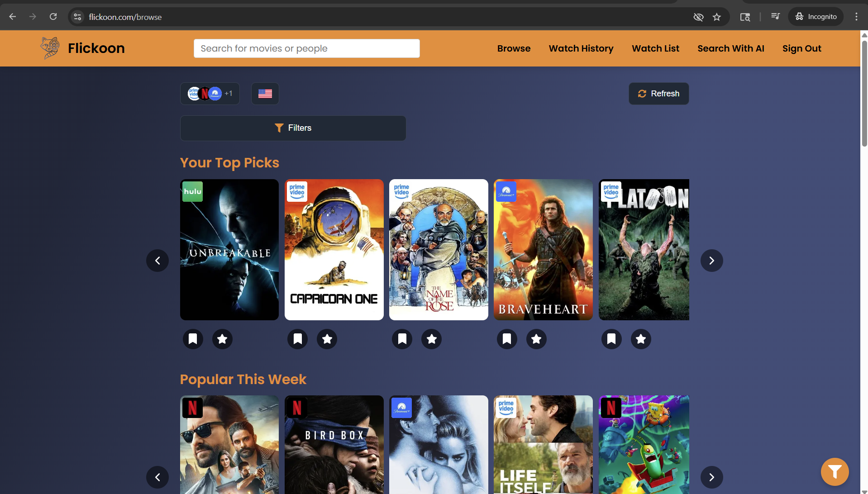Reload the page with browser refresh
Image resolution: width=868 pixels, height=494 pixels.
pos(53,17)
